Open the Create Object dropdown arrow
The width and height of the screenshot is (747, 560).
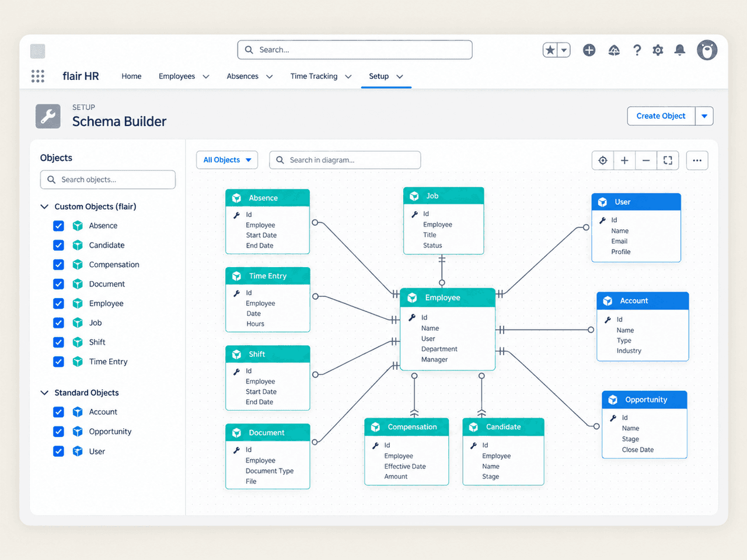click(704, 116)
